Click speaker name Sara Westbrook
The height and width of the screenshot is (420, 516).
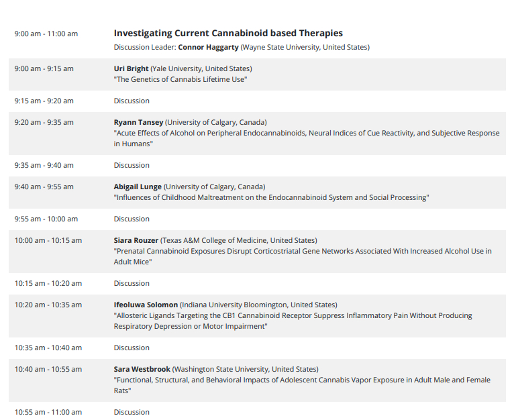pyautogui.click(x=142, y=369)
